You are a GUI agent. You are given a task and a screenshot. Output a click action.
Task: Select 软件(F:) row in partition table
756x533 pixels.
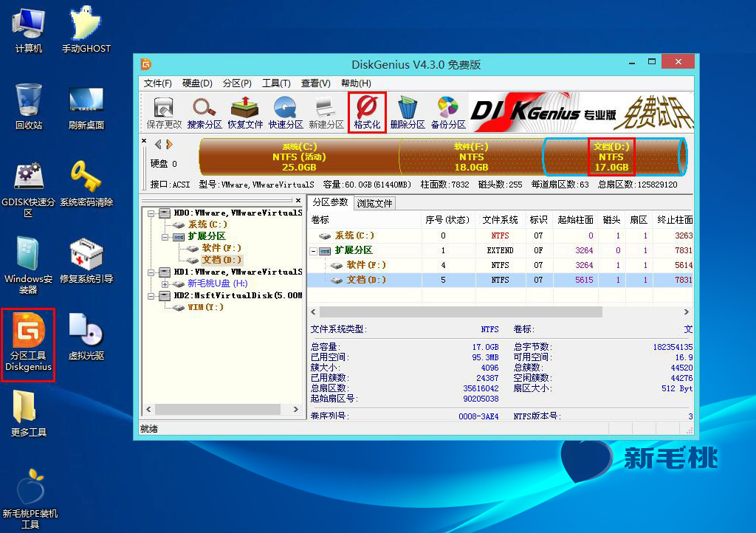(x=501, y=265)
